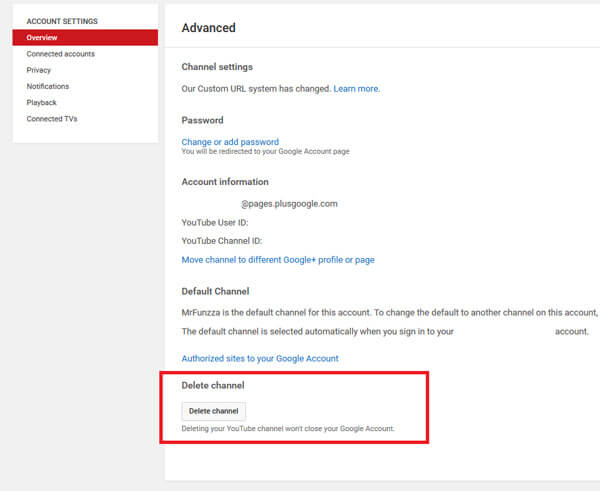Viewport: 600px width, 491px height.
Task: Open the Privacy settings page
Action: coord(39,70)
